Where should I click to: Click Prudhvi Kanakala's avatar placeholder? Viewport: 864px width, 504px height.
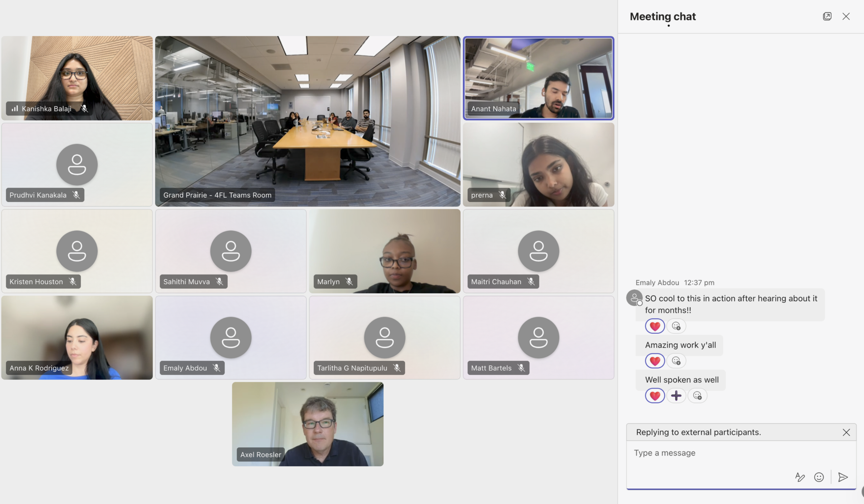click(x=77, y=164)
